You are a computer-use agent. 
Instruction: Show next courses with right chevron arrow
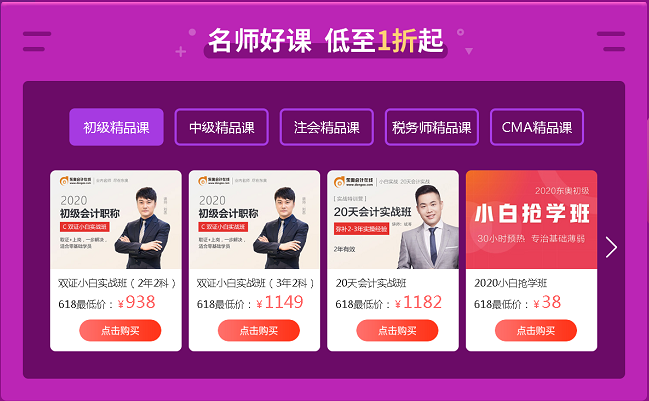click(x=611, y=247)
